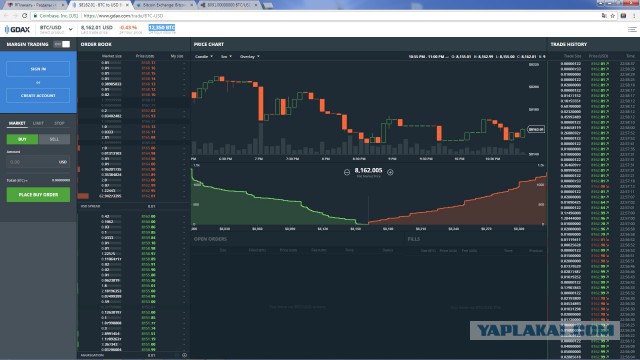Switch to Bitcoin Exchange browser tab
The width and height of the screenshot is (640, 360).
[x=164, y=5]
